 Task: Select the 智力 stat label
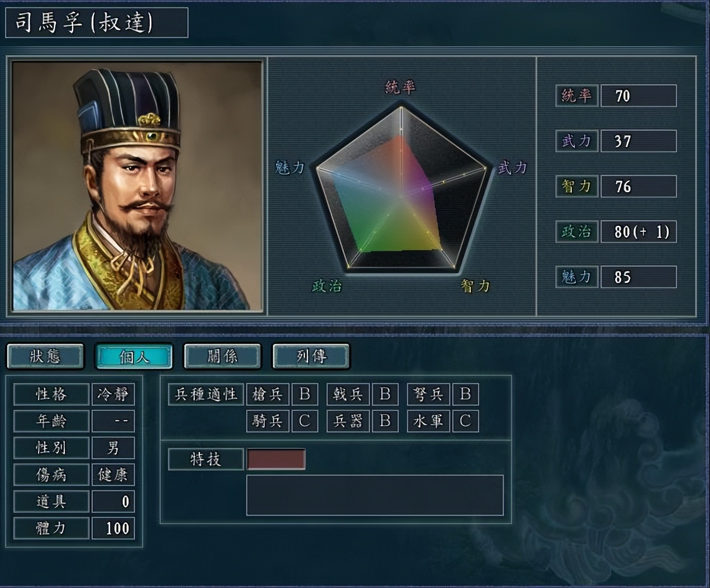tap(577, 186)
